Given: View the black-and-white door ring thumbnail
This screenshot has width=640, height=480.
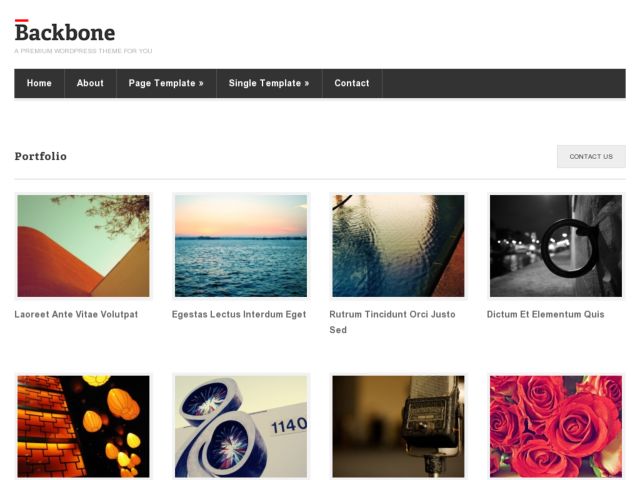Looking at the screenshot, I should click(556, 246).
